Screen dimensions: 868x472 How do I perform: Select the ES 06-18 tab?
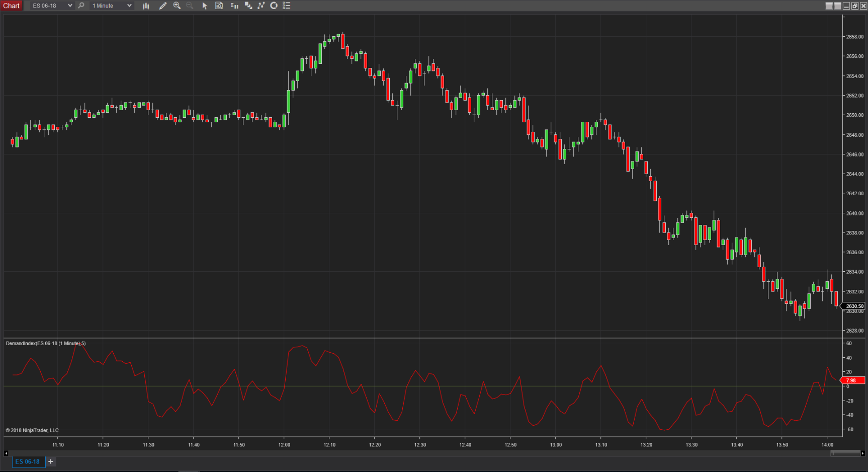[x=27, y=461]
